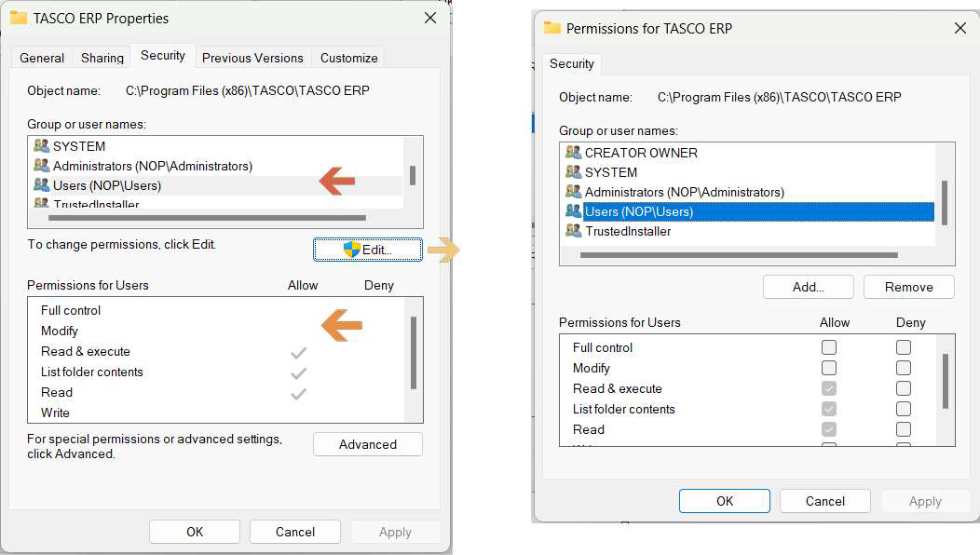Tick Deny checkbox for Read & execute

(x=904, y=388)
